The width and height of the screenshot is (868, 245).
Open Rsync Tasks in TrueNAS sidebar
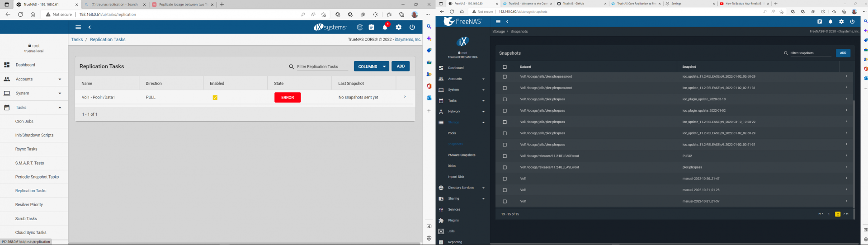(x=26, y=149)
